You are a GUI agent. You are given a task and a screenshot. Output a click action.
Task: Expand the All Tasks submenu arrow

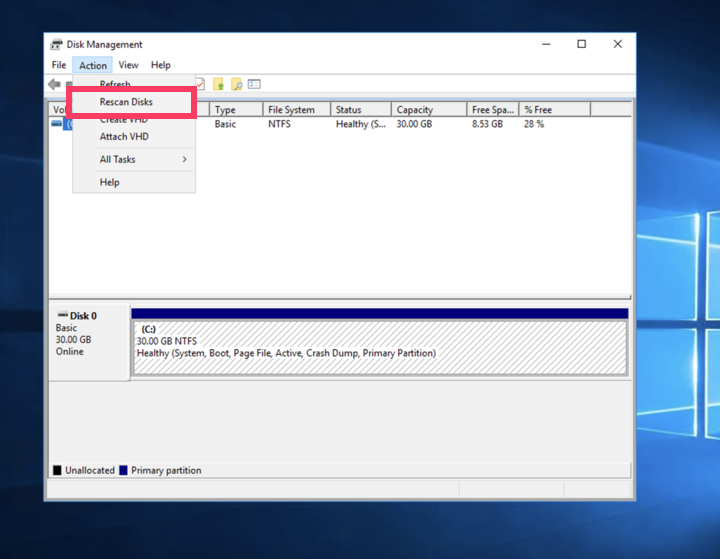click(x=185, y=159)
